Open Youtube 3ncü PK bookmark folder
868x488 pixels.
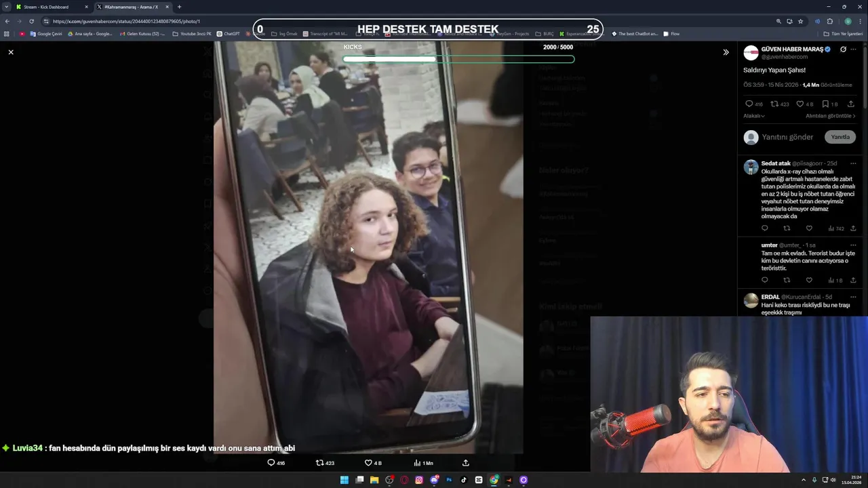(192, 34)
